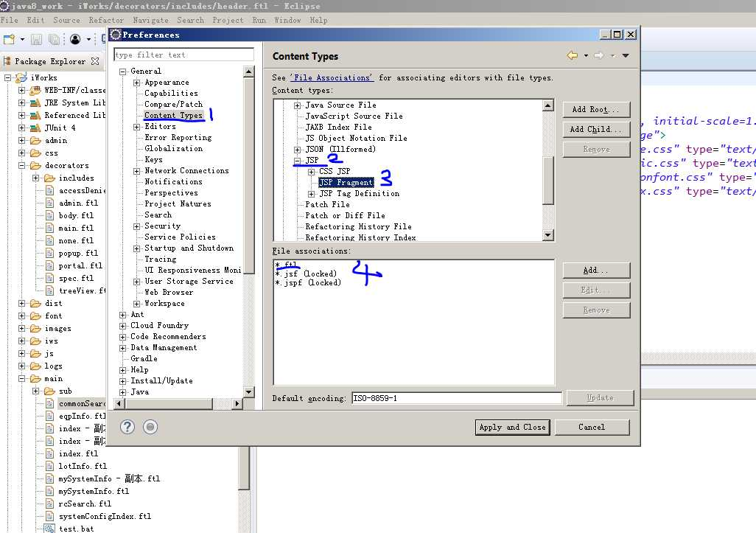
Task: Click the preferences tree scroll-up arrow
Action: (x=249, y=72)
